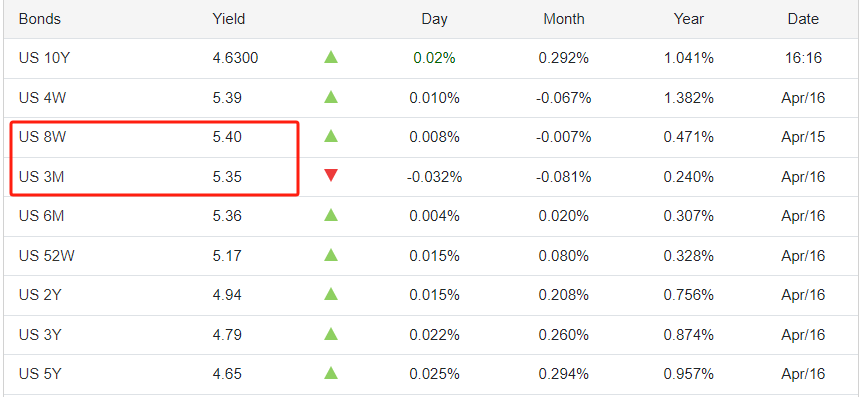
Task: Click the green up arrow for US 5Y
Action: tap(331, 373)
